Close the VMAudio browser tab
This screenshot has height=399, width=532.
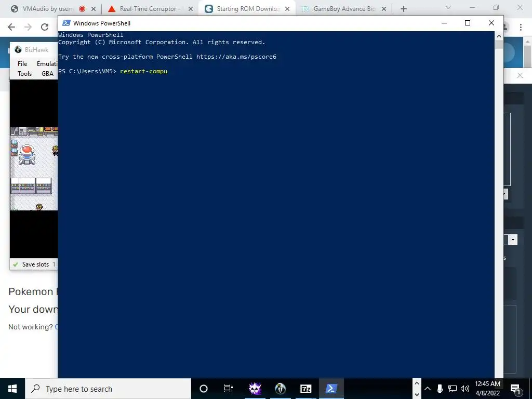[94, 9]
